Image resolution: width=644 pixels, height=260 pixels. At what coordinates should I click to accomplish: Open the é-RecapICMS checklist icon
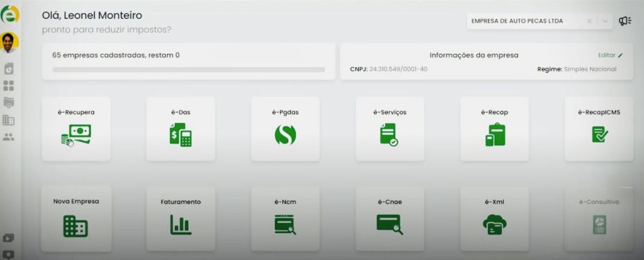tap(599, 134)
